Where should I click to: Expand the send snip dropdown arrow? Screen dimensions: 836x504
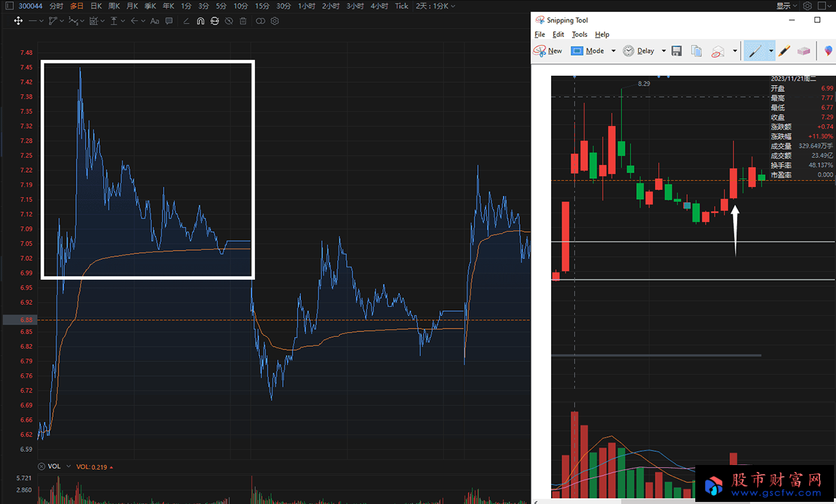coord(735,51)
